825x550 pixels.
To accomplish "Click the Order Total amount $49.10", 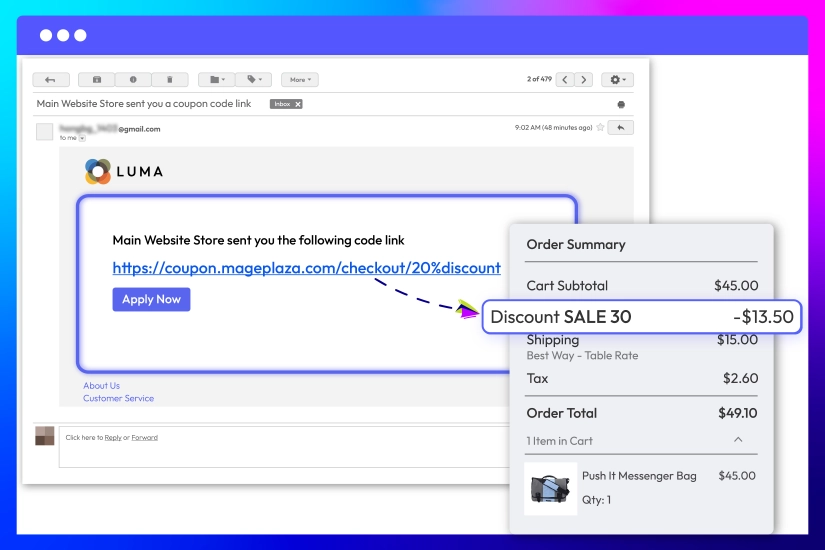I will (x=738, y=413).
